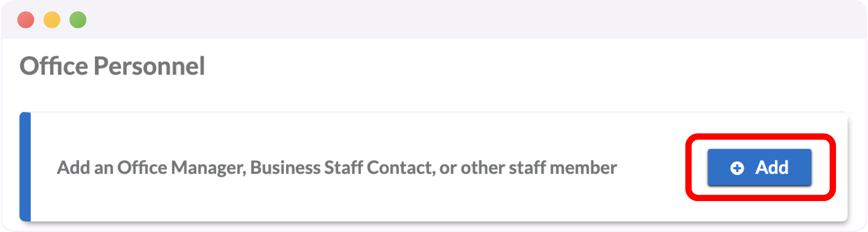Click the blue accent bar on card

25,167
